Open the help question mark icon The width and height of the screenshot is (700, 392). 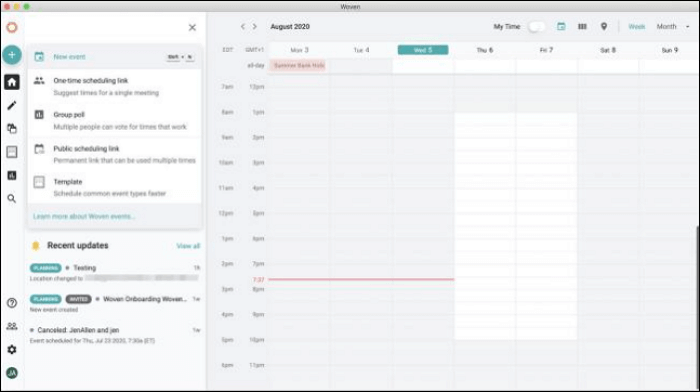click(12, 303)
